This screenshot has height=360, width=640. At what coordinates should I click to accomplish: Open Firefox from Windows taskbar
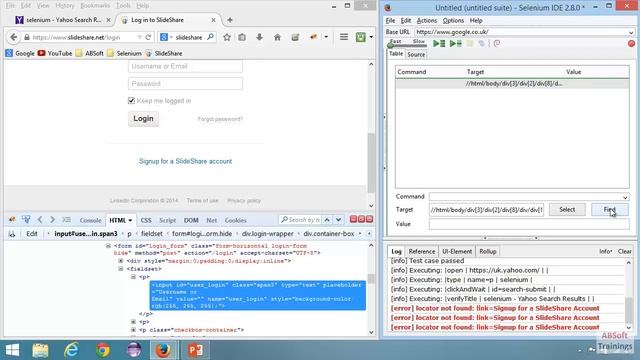point(163,350)
